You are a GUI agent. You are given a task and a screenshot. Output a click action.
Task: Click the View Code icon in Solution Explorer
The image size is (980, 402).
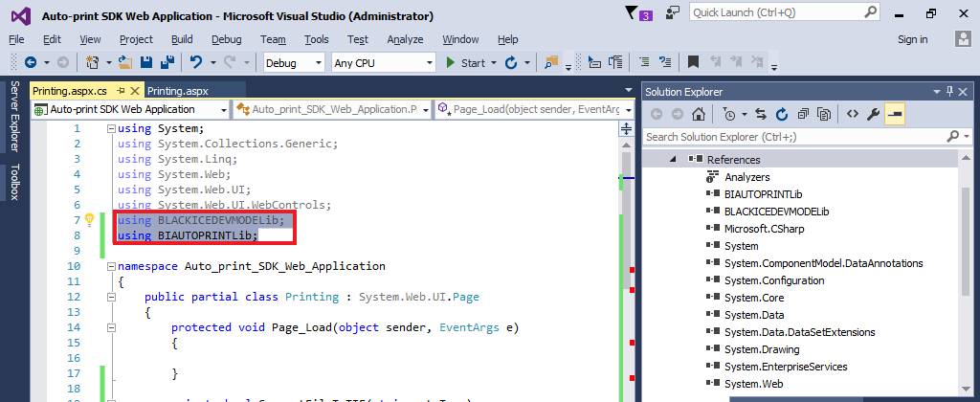coord(851,114)
